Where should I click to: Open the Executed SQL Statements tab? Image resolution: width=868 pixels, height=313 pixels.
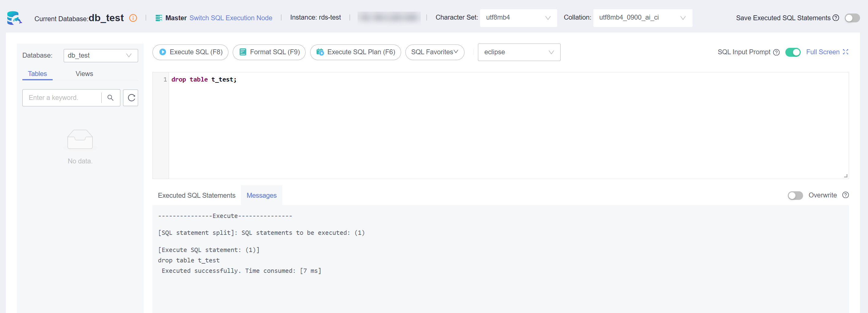tap(197, 196)
